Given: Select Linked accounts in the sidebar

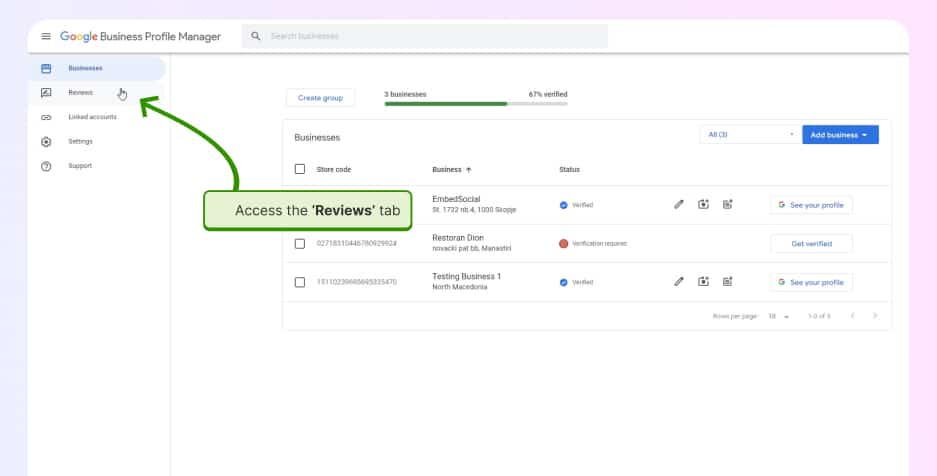Looking at the screenshot, I should (x=92, y=117).
